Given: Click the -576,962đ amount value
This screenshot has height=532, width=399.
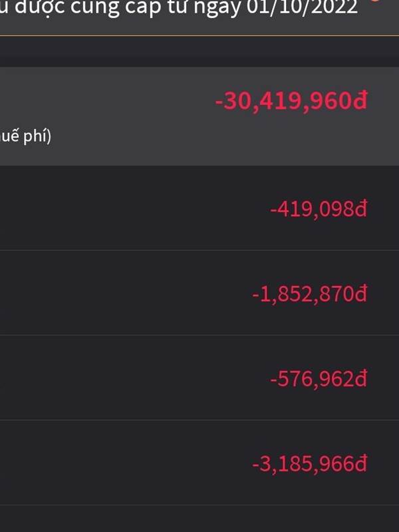Looking at the screenshot, I should 319,378.
